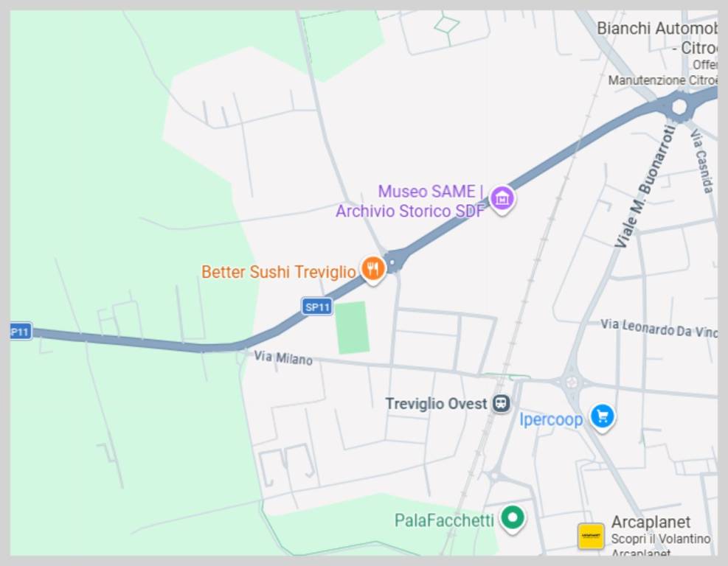The image size is (728, 566).
Task: Click the small green park rectangle
Action: [x=353, y=328]
